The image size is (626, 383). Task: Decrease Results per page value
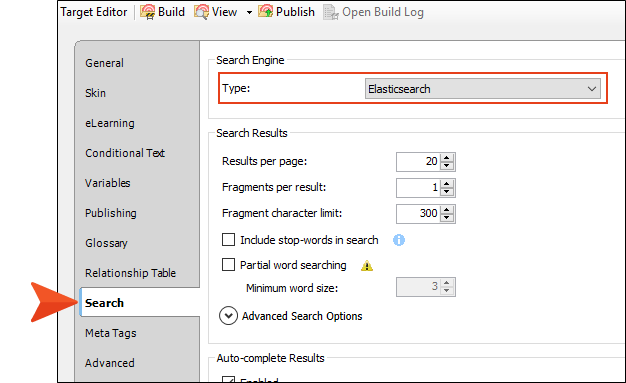[x=447, y=166]
